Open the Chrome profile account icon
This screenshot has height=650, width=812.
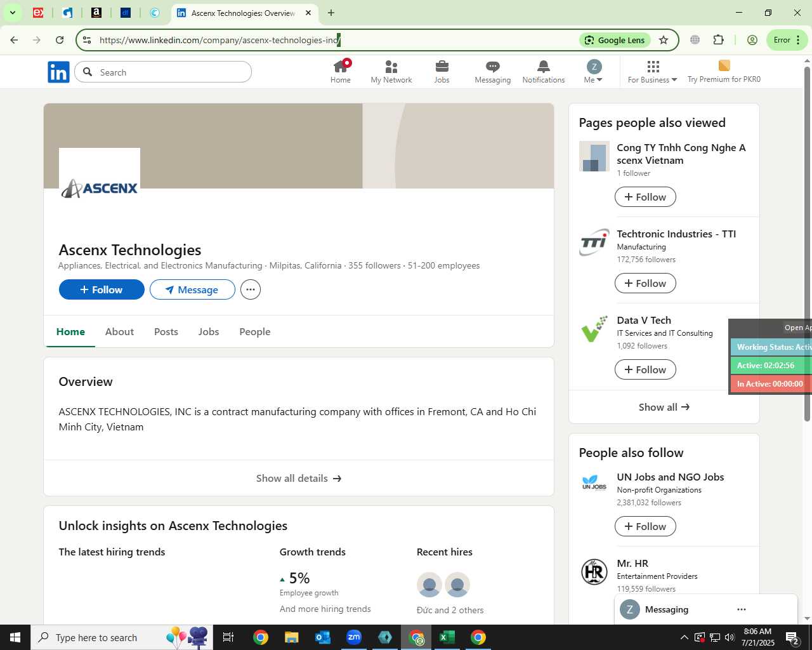coord(752,40)
